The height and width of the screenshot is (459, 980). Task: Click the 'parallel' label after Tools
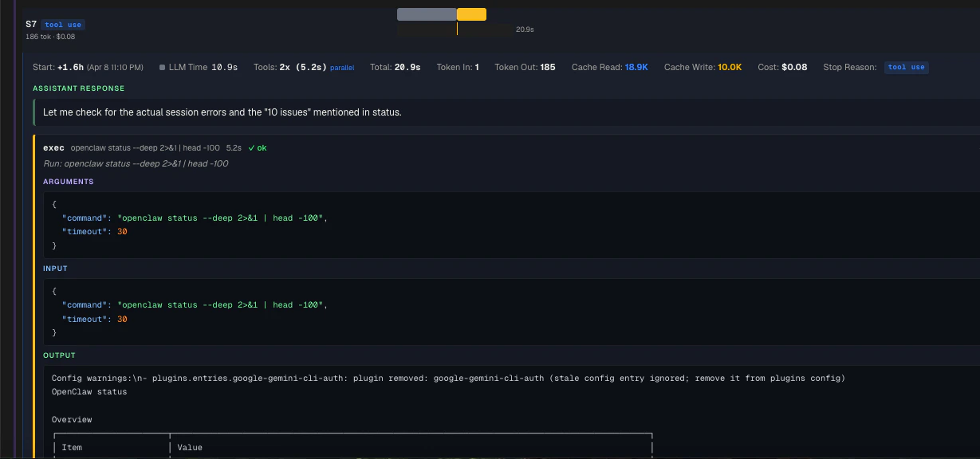point(342,68)
